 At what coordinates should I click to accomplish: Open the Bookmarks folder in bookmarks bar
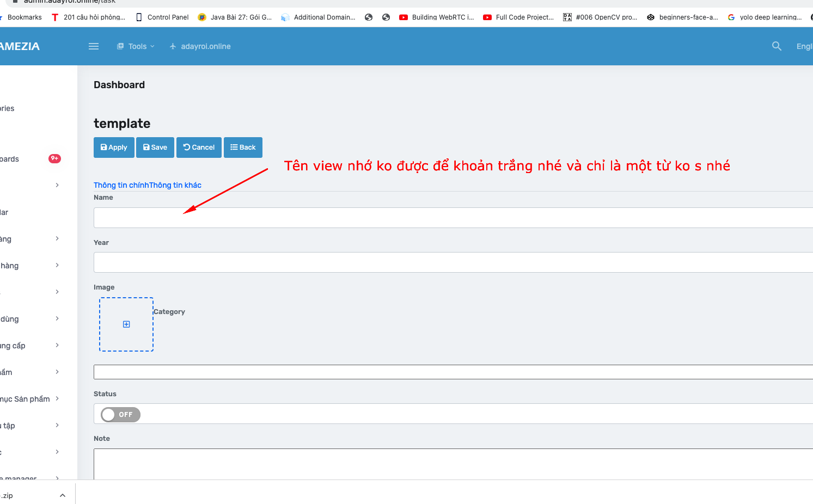tap(22, 17)
